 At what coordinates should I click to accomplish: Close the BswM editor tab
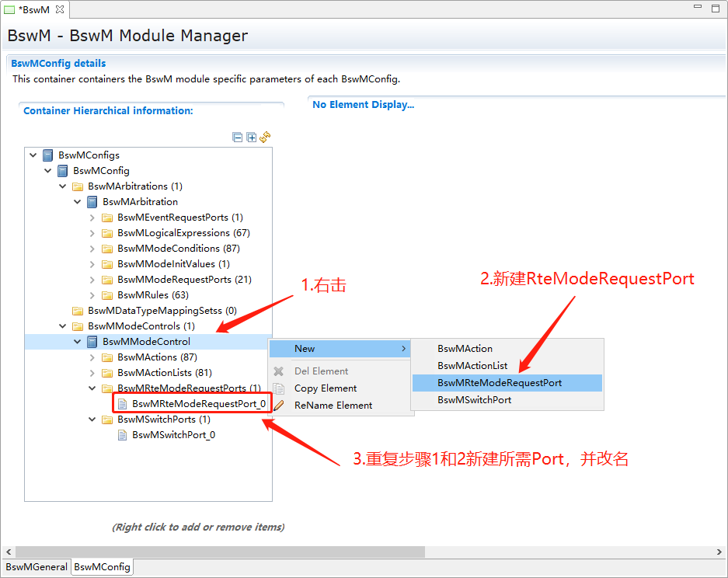coord(60,9)
